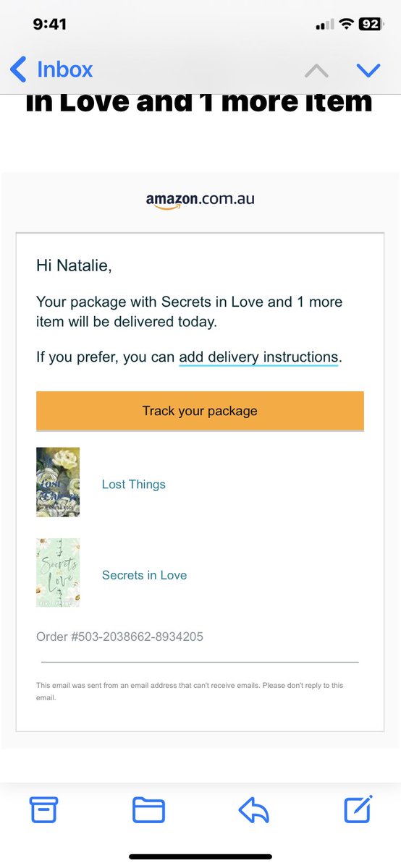The image size is (401, 868).
Task: Tap the battery indicator in status bar
Action: [370, 24]
